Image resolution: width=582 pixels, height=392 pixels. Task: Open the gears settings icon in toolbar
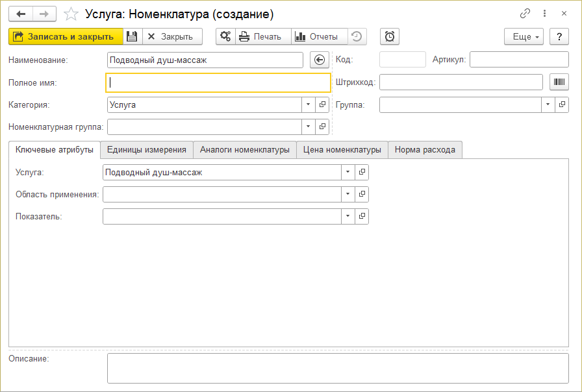click(x=225, y=36)
